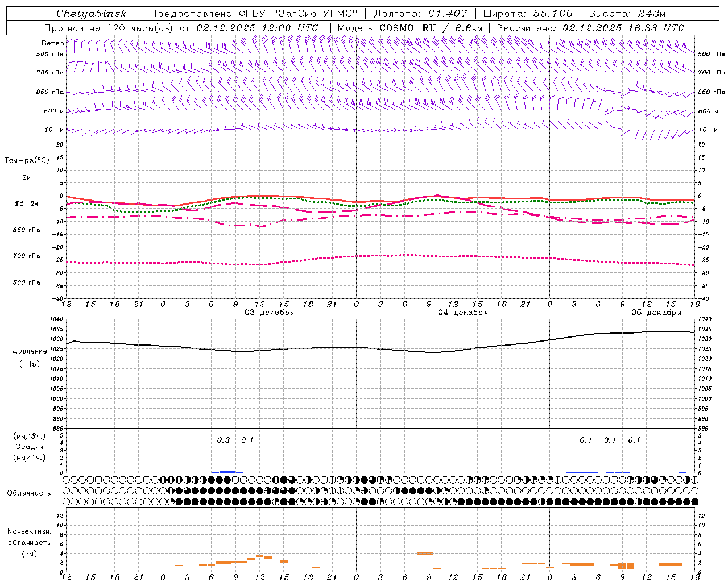Click the 05 декабря date label
Screen dimensions: 728x582
point(656,313)
